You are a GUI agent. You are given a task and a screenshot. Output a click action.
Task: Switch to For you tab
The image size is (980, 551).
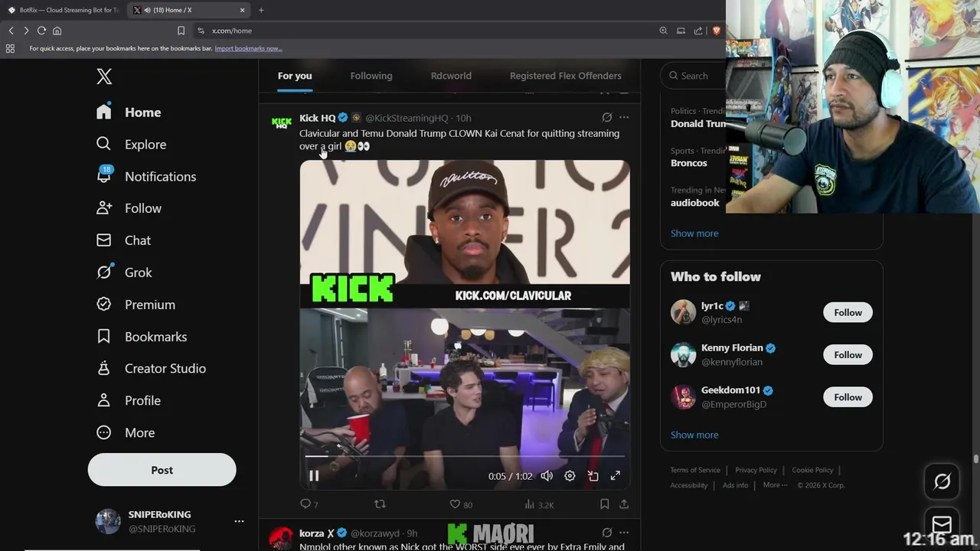click(x=295, y=76)
